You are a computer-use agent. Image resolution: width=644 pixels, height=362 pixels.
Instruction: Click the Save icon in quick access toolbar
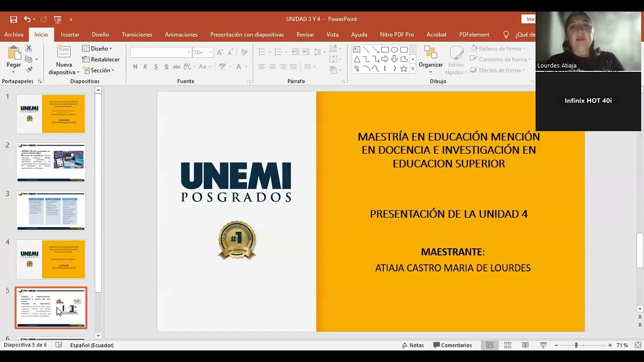tap(14, 19)
